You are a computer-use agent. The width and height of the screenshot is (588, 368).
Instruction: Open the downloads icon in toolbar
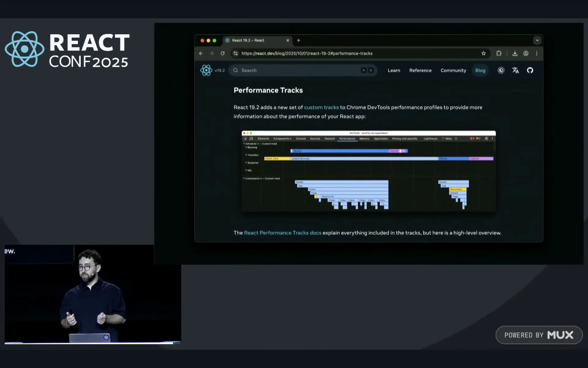pyautogui.click(x=515, y=53)
